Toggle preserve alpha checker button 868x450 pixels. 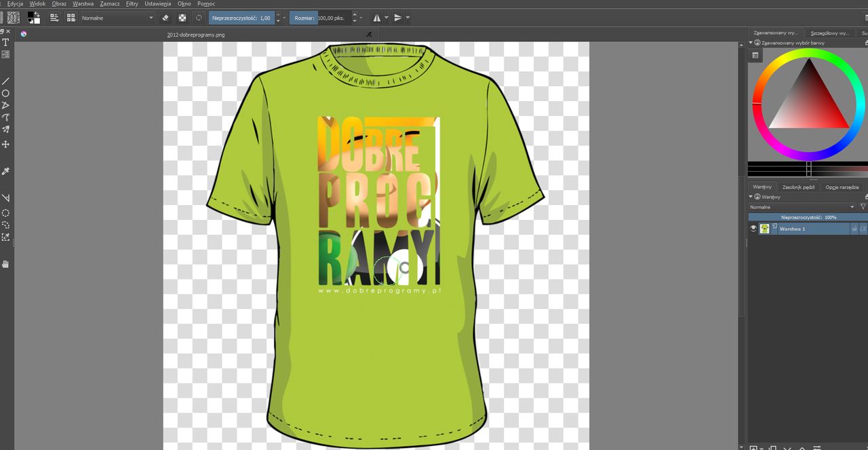[182, 18]
